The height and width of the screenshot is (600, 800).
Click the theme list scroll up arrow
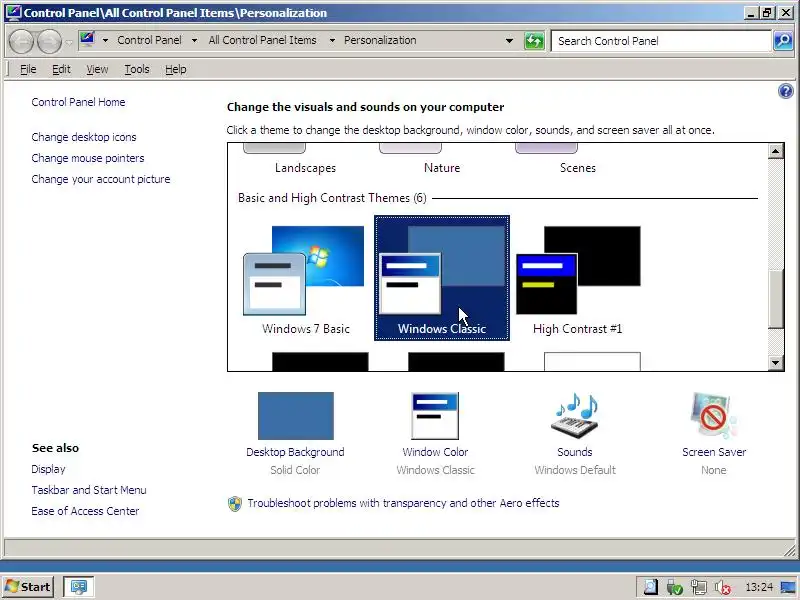[x=776, y=151]
